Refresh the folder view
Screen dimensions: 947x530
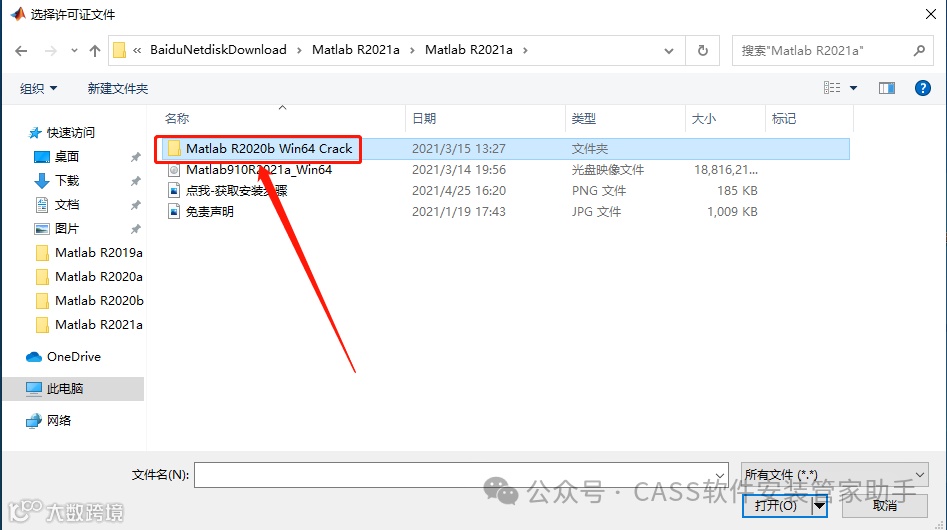[x=702, y=51]
